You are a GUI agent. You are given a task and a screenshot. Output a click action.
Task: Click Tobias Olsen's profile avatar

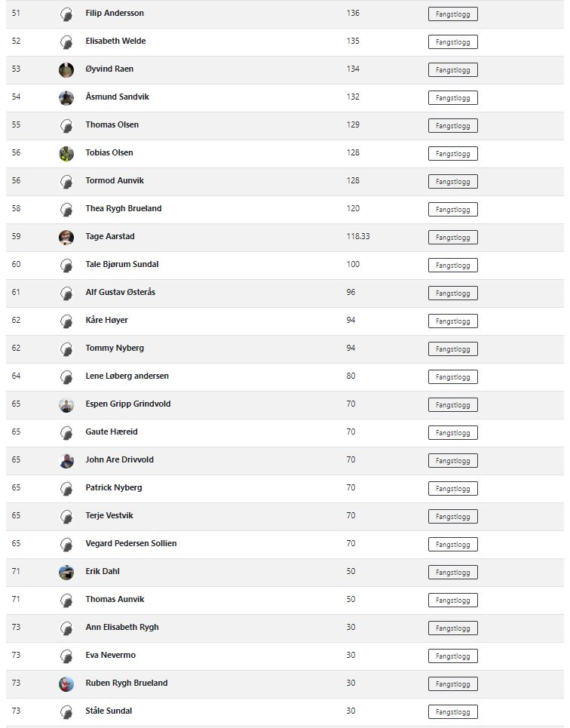(66, 154)
